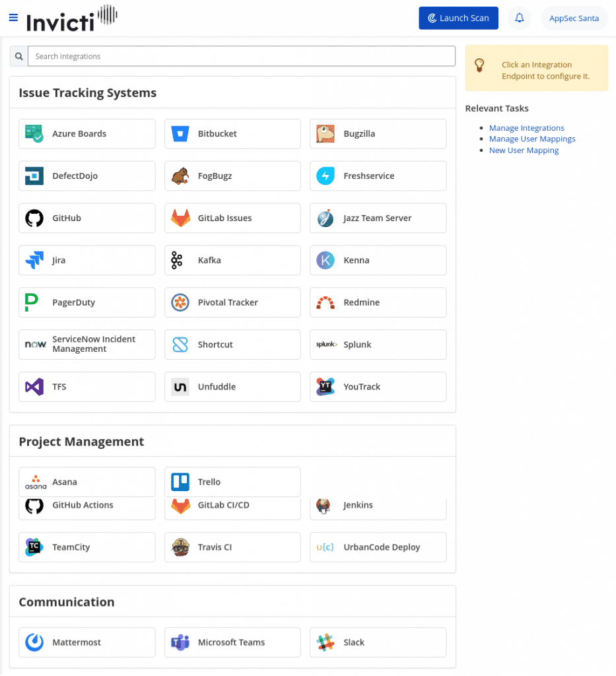The image size is (616, 676).
Task: Click the Asana logo icon
Action: (x=36, y=482)
